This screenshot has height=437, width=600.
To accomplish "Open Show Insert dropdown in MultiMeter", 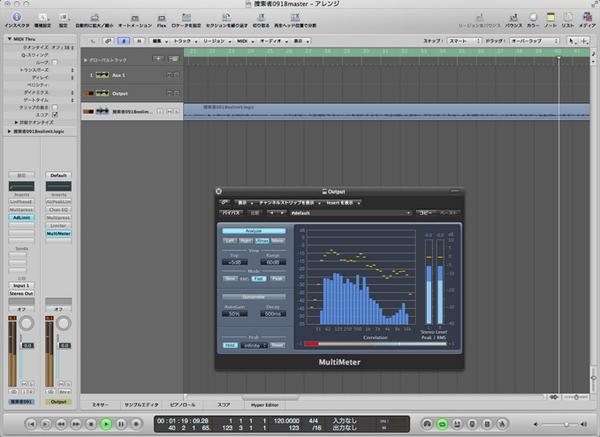I will (x=342, y=202).
